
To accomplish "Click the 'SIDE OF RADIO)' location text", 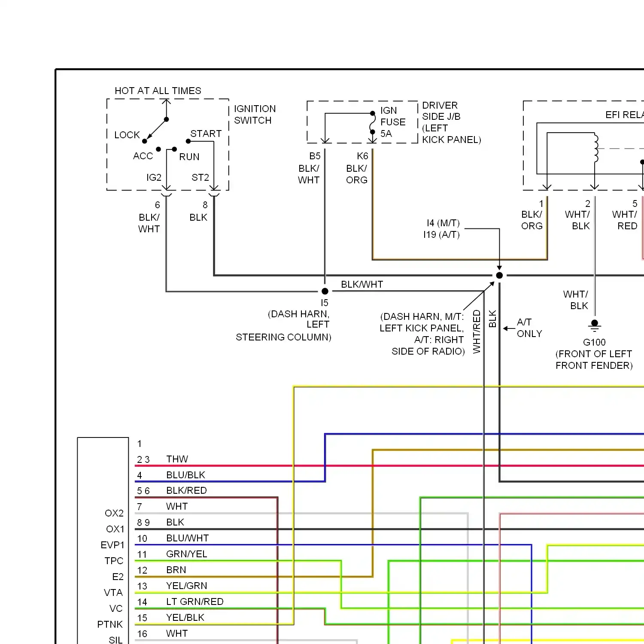I will [428, 351].
